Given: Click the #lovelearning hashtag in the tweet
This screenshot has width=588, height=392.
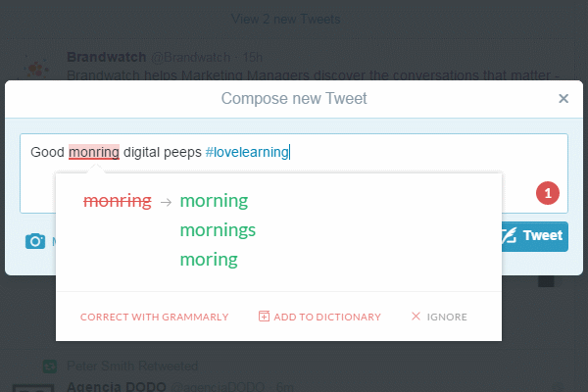Looking at the screenshot, I should (x=247, y=152).
